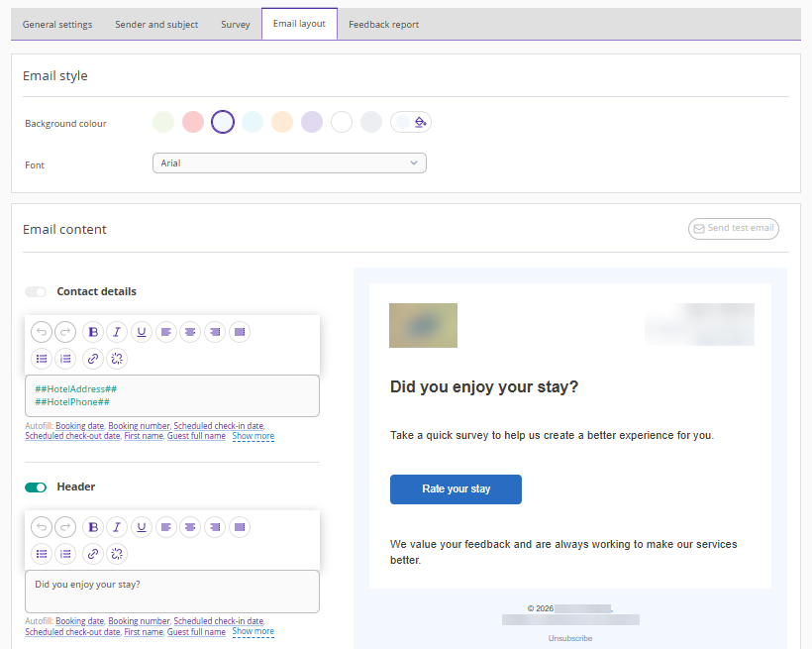Add a numbered list in the Header toolbar
This screenshot has height=649, width=812.
pos(65,554)
